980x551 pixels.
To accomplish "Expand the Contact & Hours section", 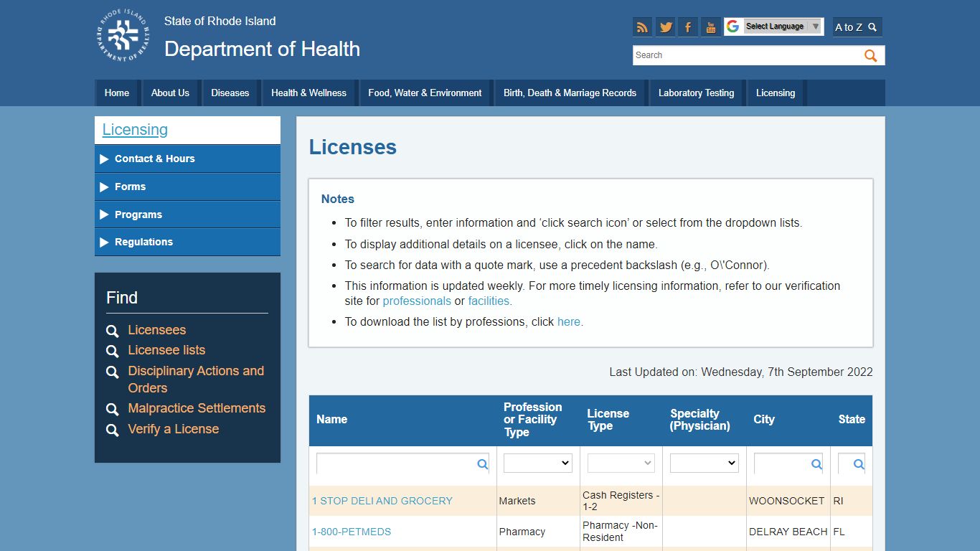I will 187,159.
